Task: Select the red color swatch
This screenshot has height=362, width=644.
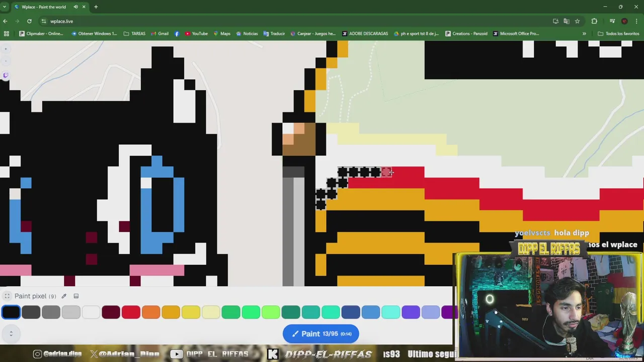Action: pos(131,312)
